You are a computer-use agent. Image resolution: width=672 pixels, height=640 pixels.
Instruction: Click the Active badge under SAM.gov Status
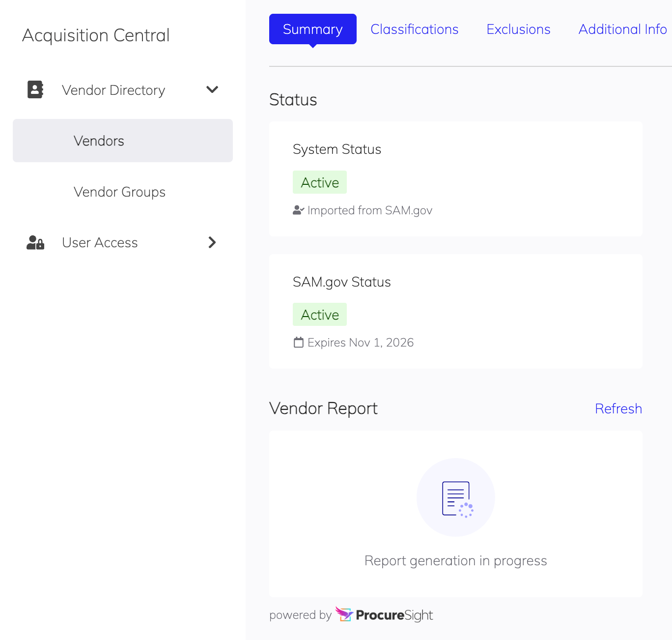(320, 315)
